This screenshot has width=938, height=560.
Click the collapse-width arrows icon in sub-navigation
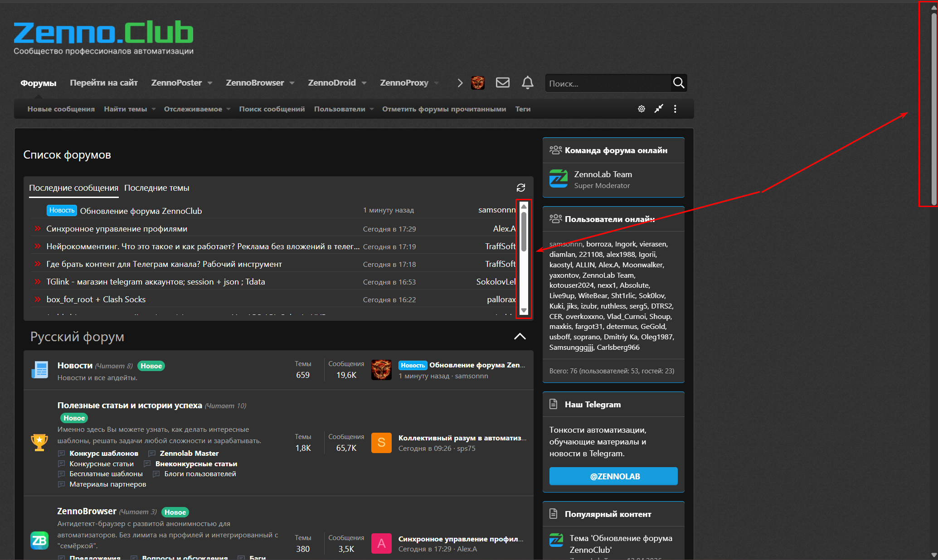[659, 109]
